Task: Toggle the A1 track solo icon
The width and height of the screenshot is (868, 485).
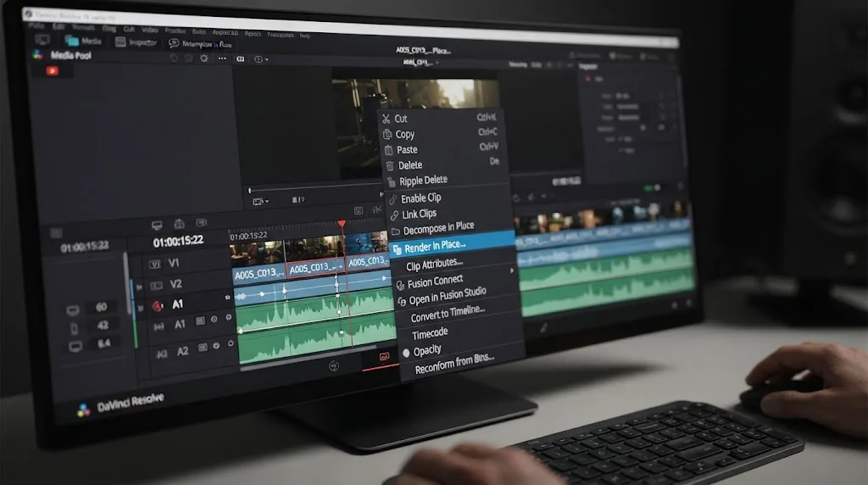Action: click(x=214, y=320)
